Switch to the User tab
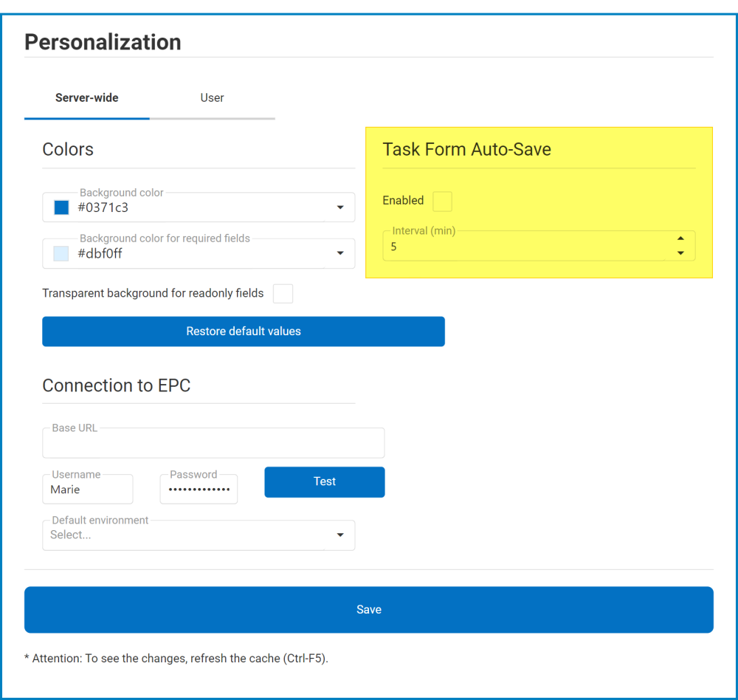738x700 pixels. tap(212, 97)
